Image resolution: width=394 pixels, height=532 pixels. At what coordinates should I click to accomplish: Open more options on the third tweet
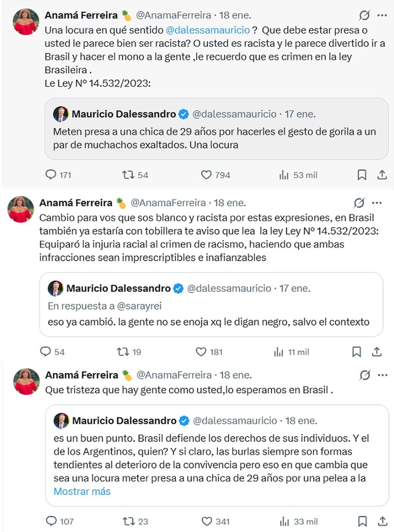[383, 375]
